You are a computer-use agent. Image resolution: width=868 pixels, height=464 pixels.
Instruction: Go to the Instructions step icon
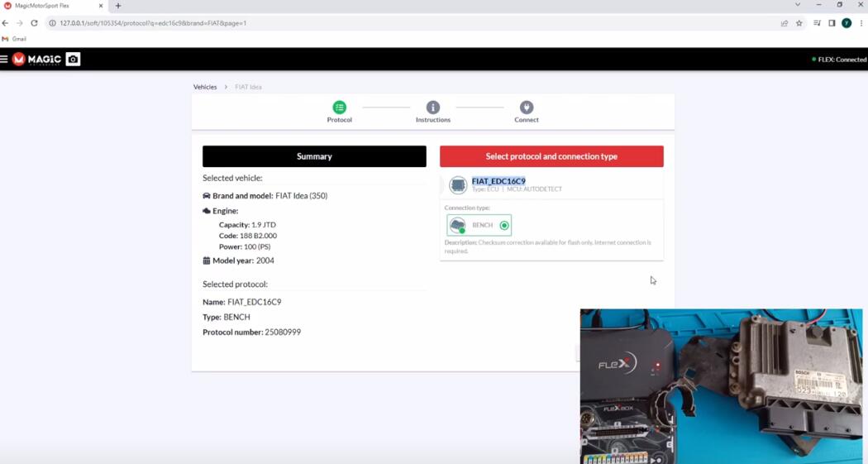click(x=433, y=108)
